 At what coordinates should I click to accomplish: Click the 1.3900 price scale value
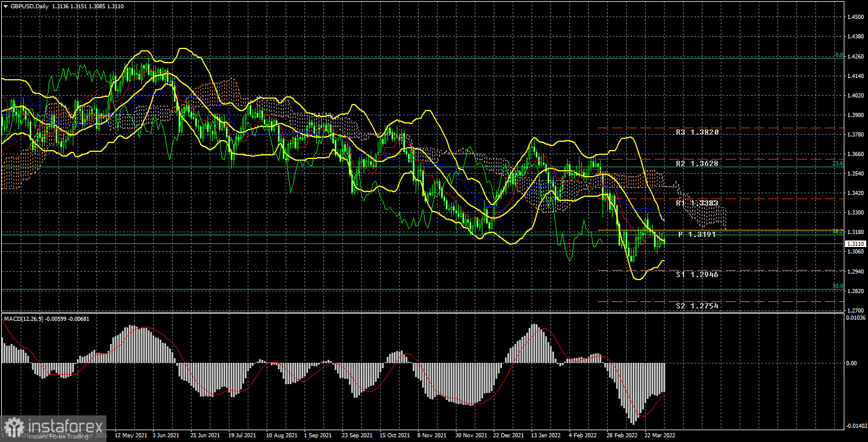(855, 115)
